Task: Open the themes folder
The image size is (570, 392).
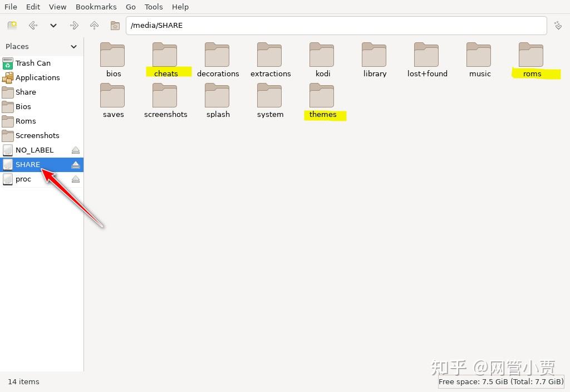Action: [322, 99]
